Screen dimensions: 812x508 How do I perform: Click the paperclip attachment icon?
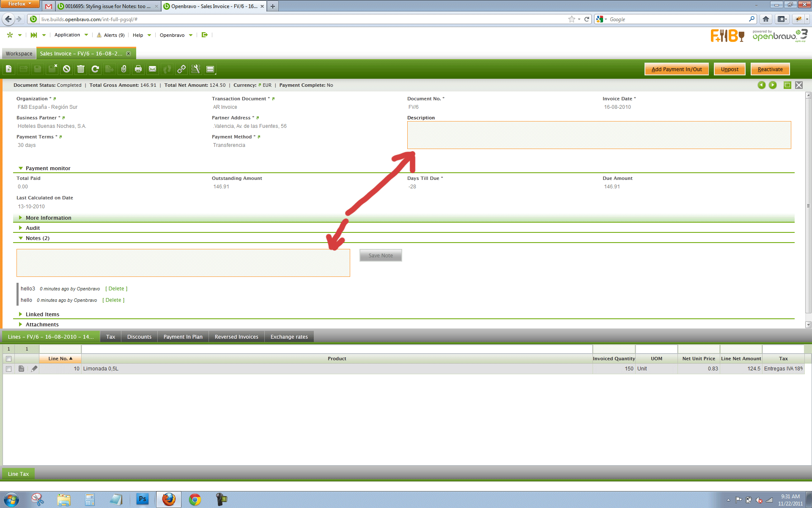pos(124,69)
